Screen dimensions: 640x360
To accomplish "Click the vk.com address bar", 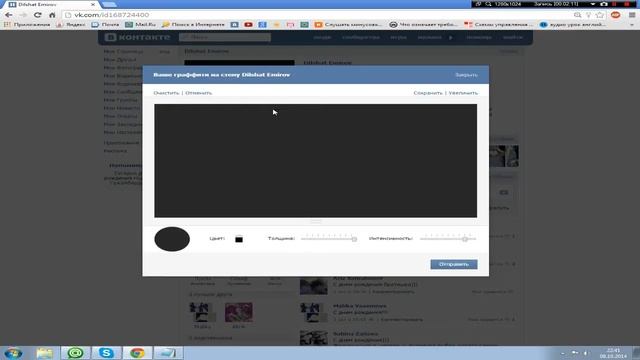I will pyautogui.click(x=318, y=15).
